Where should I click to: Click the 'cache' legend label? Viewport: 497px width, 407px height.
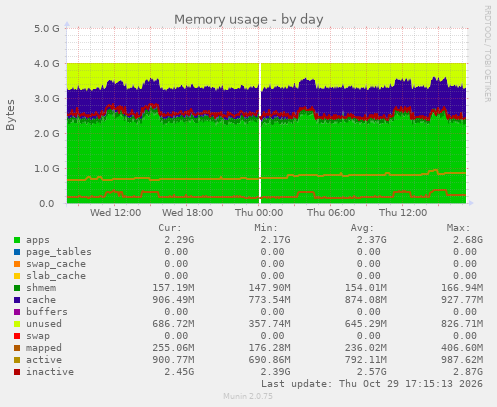(41, 300)
